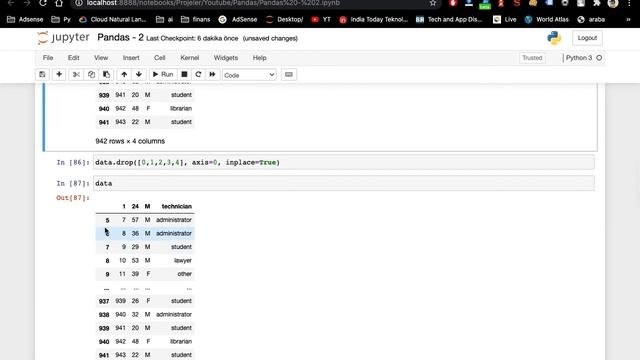Click the Python logo icon
The width and height of the screenshot is (640, 360).
click(554, 38)
